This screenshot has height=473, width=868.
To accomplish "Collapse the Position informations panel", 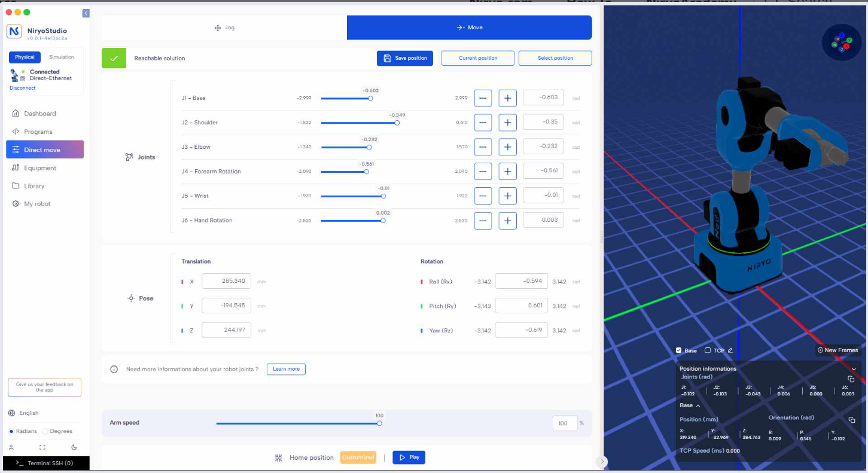I will point(854,369).
